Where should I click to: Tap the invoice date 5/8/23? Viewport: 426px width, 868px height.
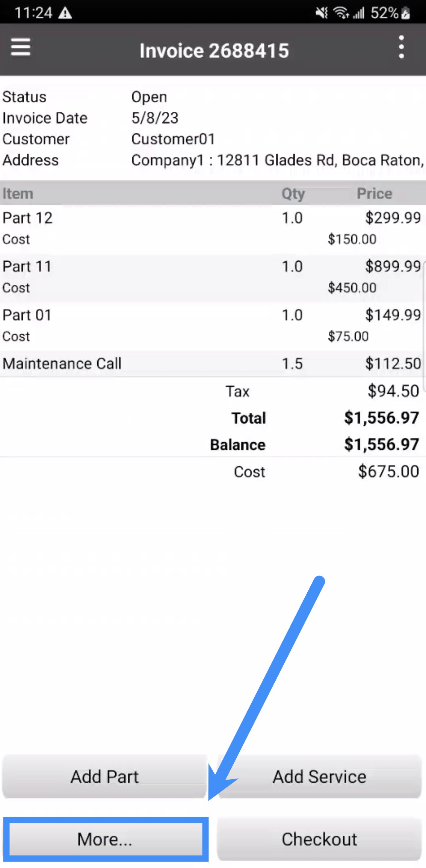155,118
